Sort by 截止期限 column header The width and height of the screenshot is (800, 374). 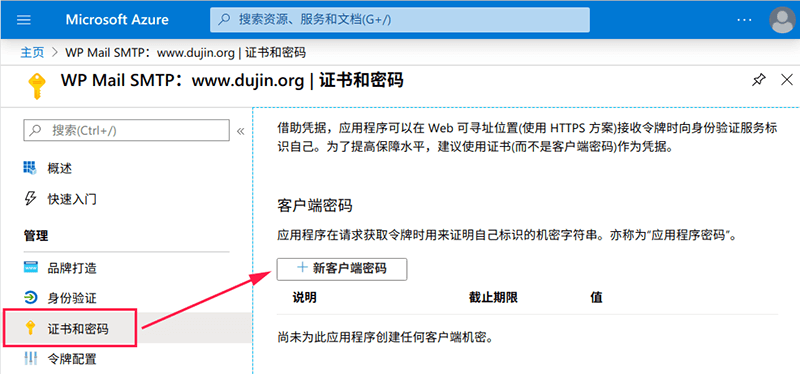click(493, 297)
